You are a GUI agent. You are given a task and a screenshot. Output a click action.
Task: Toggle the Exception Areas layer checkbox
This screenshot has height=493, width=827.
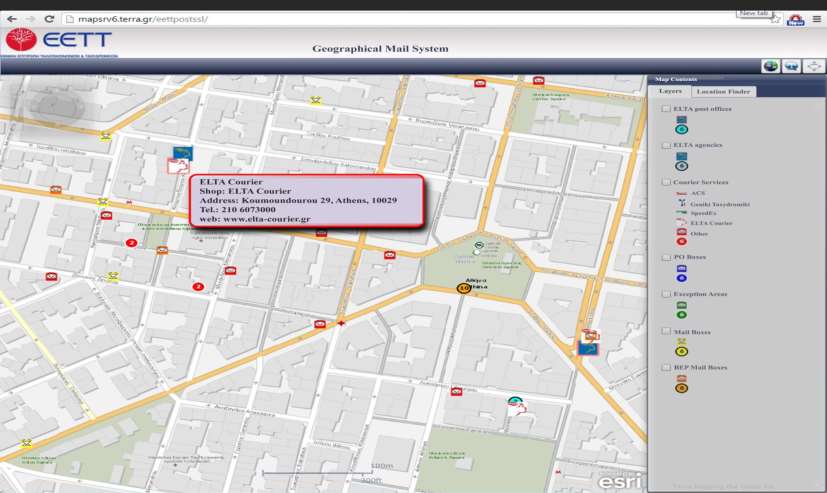pyautogui.click(x=666, y=294)
